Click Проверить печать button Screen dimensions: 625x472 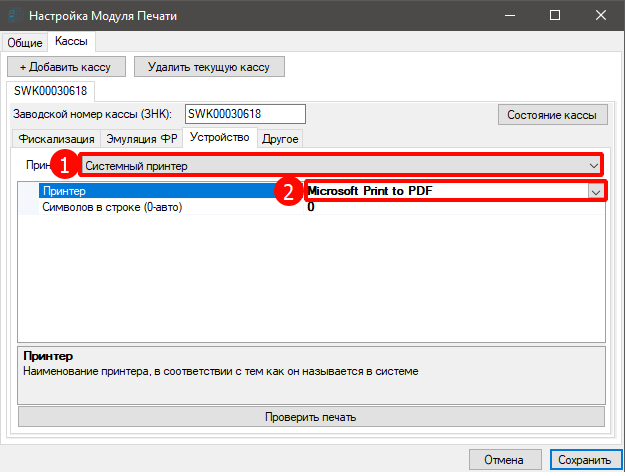point(311,417)
